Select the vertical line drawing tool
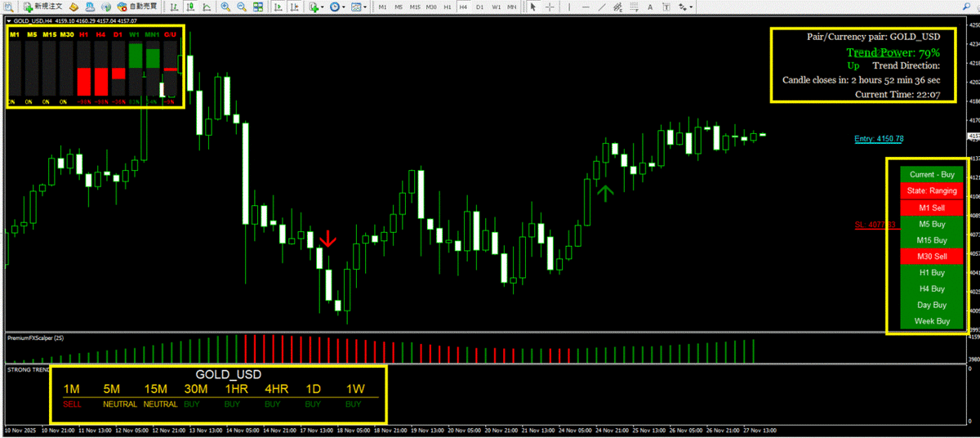 (x=569, y=7)
